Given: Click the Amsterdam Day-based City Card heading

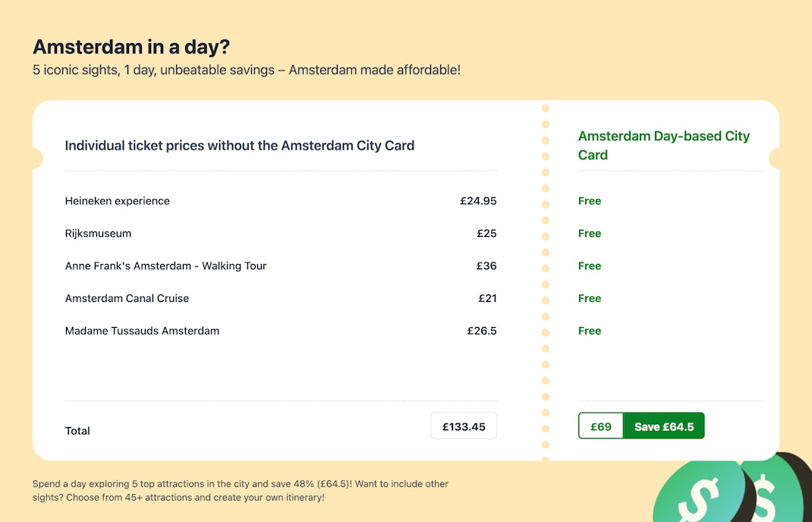Looking at the screenshot, I should pos(664,145).
